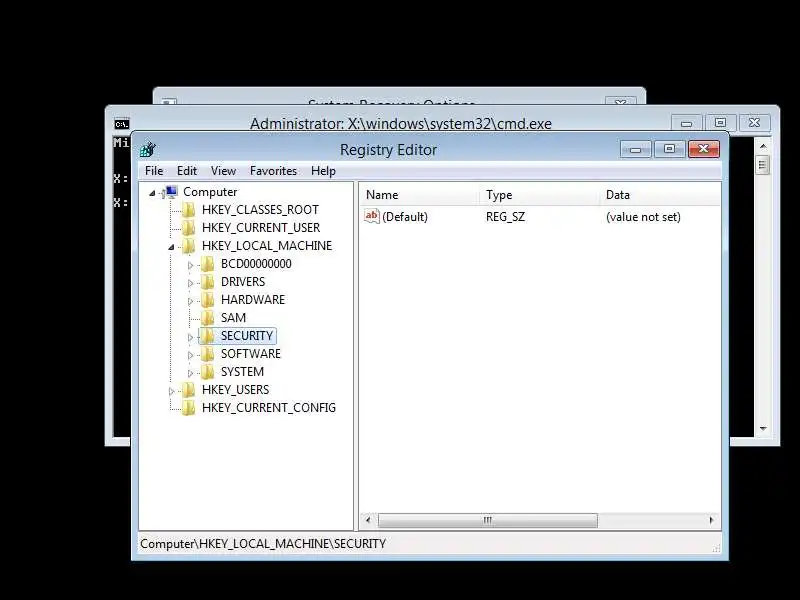Click the DRIVERS folder icon
Viewport: 800px width, 600px height.
[x=207, y=282]
